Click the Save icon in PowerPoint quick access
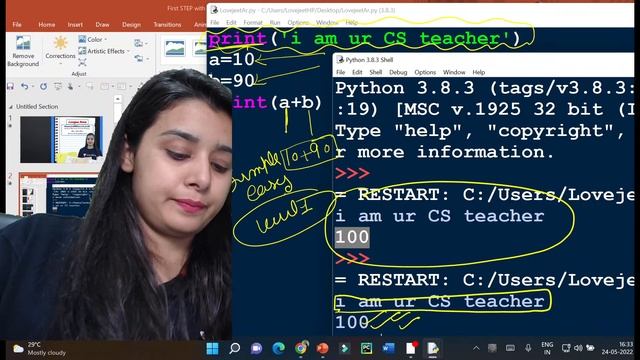The width and height of the screenshot is (640, 360). 11,86
